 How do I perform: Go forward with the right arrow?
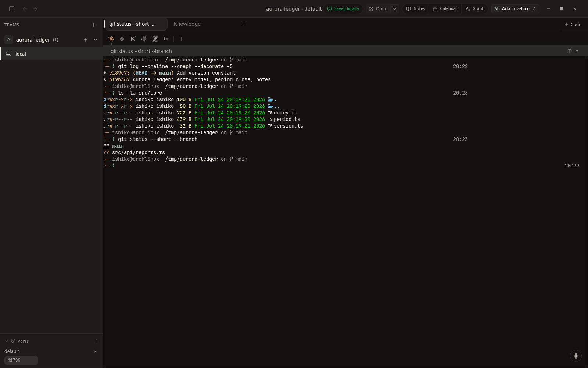[35, 9]
